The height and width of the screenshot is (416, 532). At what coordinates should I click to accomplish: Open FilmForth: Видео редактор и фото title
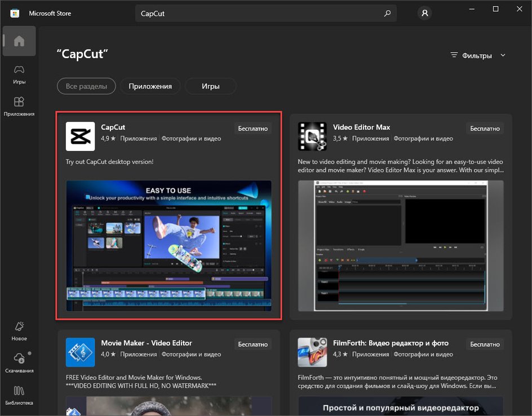(391, 343)
